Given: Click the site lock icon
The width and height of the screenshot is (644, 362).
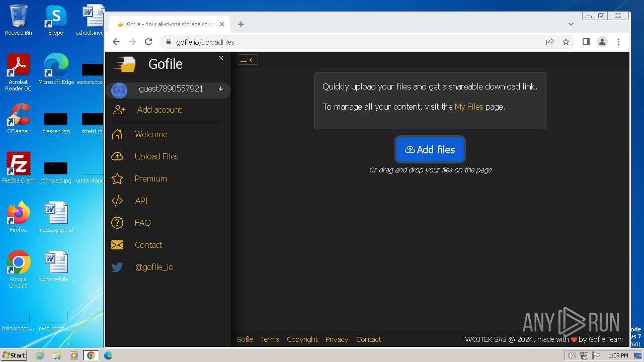Looking at the screenshot, I should point(169,42).
